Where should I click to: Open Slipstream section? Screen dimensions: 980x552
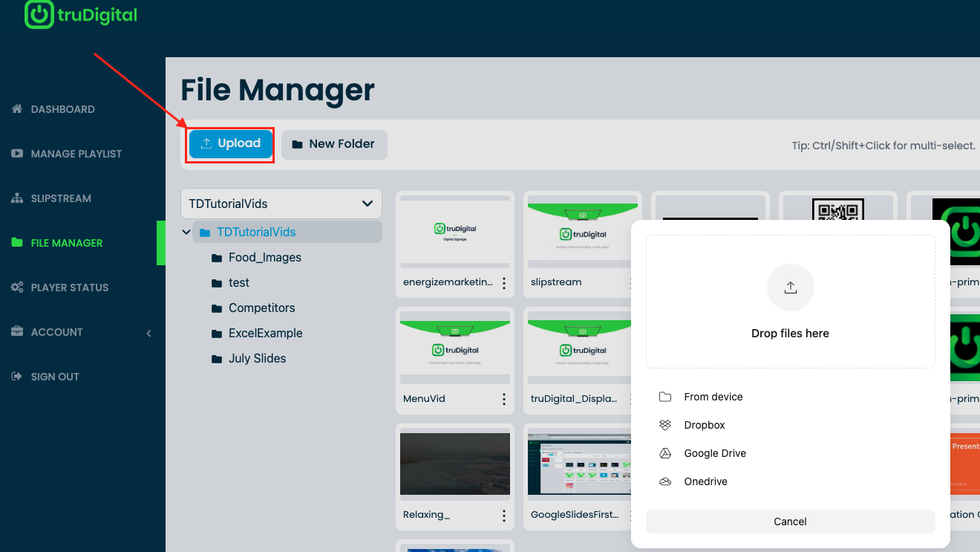(61, 198)
